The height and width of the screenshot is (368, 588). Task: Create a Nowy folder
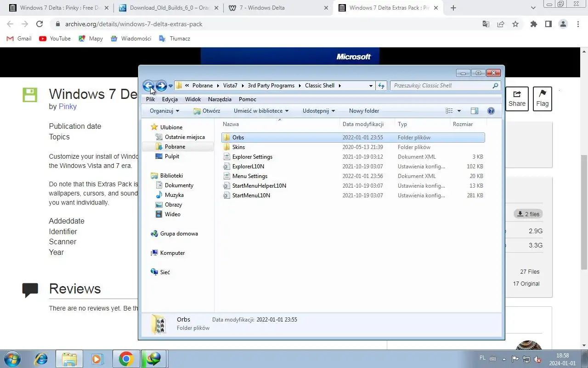364,111
